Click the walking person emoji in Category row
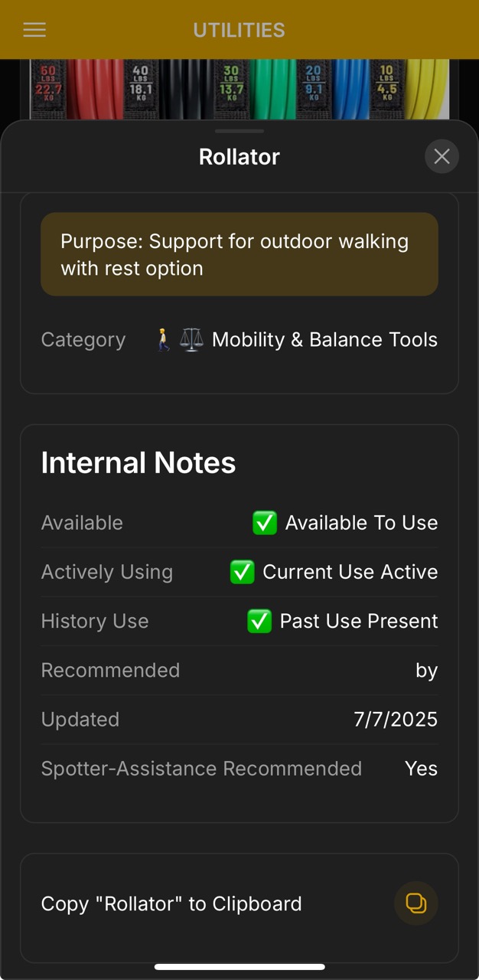The height and width of the screenshot is (980, 479). coord(161,339)
